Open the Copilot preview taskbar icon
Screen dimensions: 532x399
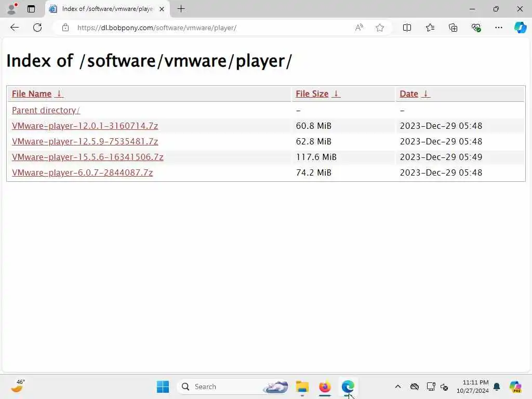[x=515, y=387]
